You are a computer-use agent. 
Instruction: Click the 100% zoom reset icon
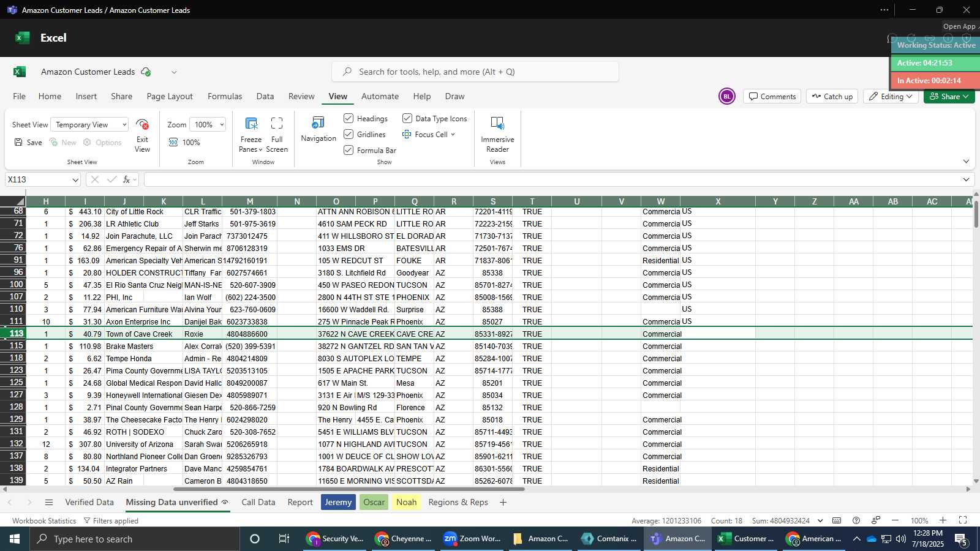(x=173, y=142)
